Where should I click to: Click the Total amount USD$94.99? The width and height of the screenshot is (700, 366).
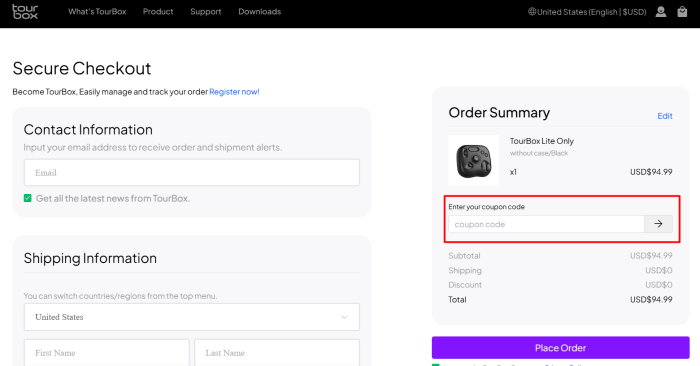point(651,299)
